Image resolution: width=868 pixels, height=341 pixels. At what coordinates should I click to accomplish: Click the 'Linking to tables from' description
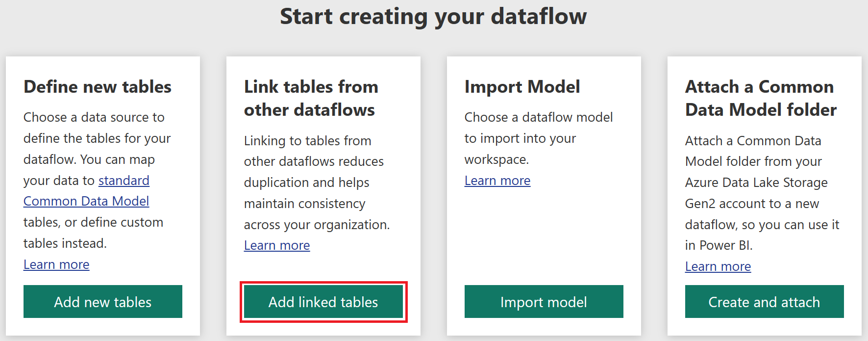pos(307,141)
